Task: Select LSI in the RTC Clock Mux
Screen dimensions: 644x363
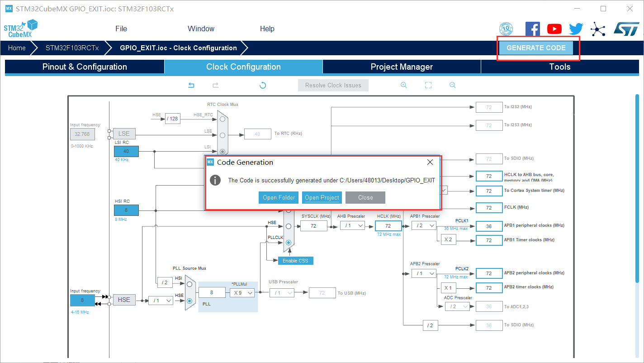Action: 223,151
